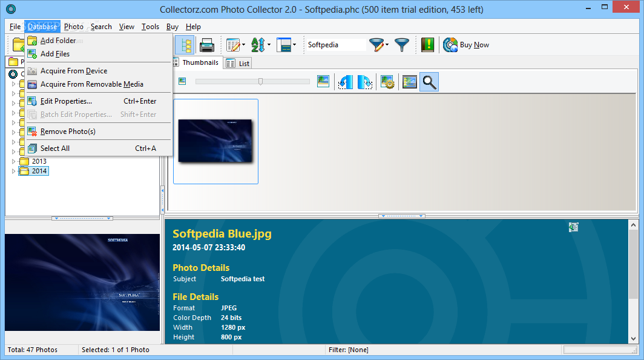The image size is (644, 360).
Task: Click the framed picture view icon
Action: tap(410, 82)
